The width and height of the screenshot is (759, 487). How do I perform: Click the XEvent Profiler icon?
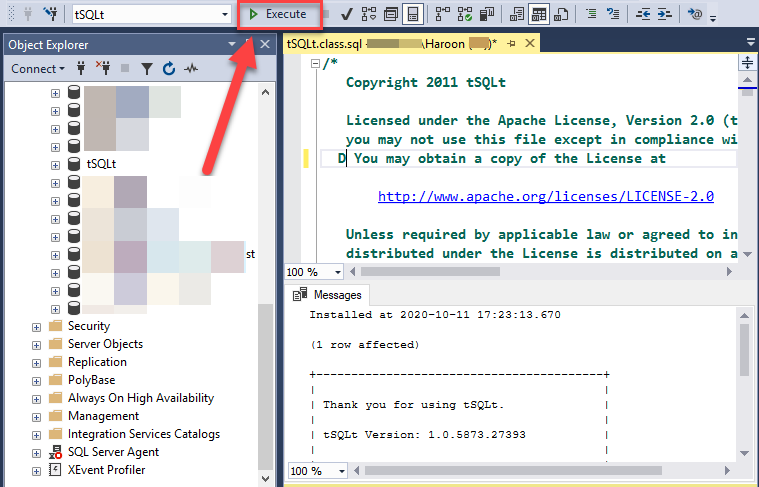click(x=55, y=470)
